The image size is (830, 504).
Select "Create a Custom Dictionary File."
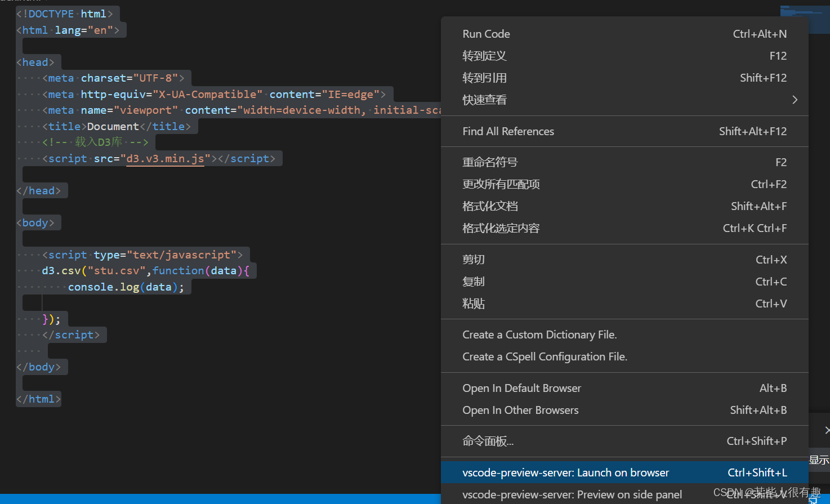coord(539,334)
